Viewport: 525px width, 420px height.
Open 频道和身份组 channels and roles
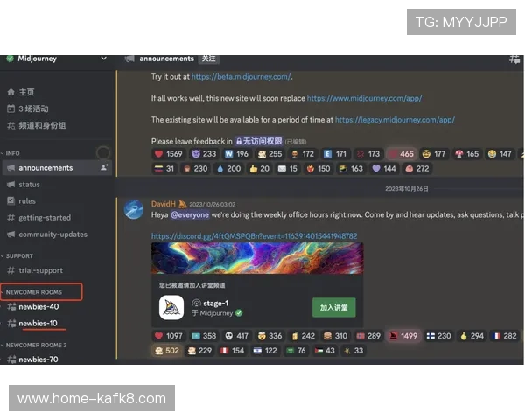[41, 125]
